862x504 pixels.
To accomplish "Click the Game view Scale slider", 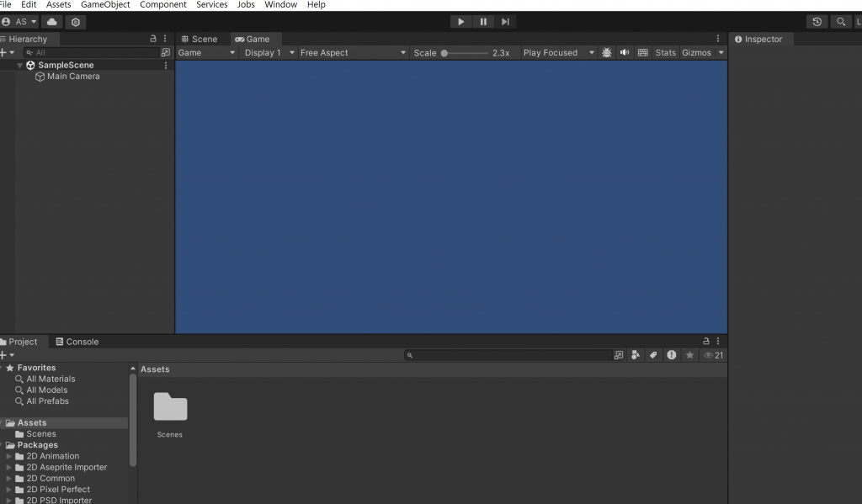I will click(x=465, y=53).
